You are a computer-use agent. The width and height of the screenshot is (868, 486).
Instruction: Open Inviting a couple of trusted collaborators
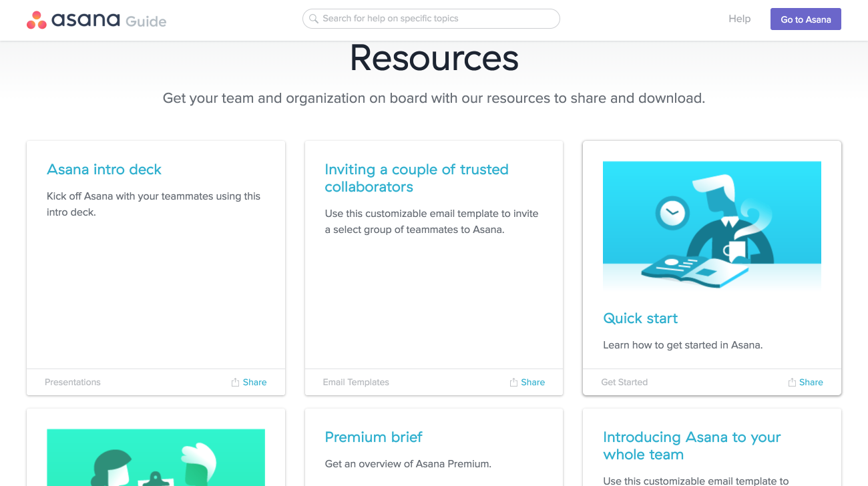click(x=417, y=178)
